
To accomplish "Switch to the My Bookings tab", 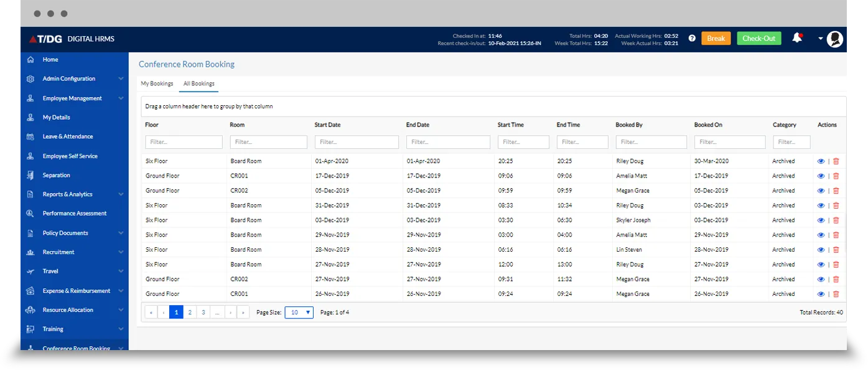I will tap(157, 83).
